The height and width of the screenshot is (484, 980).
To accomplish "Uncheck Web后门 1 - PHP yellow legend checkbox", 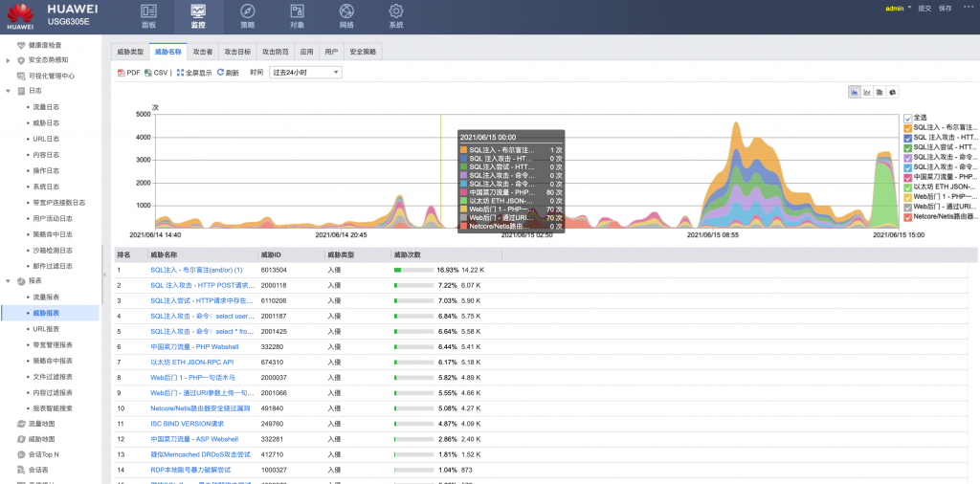I will [x=908, y=197].
